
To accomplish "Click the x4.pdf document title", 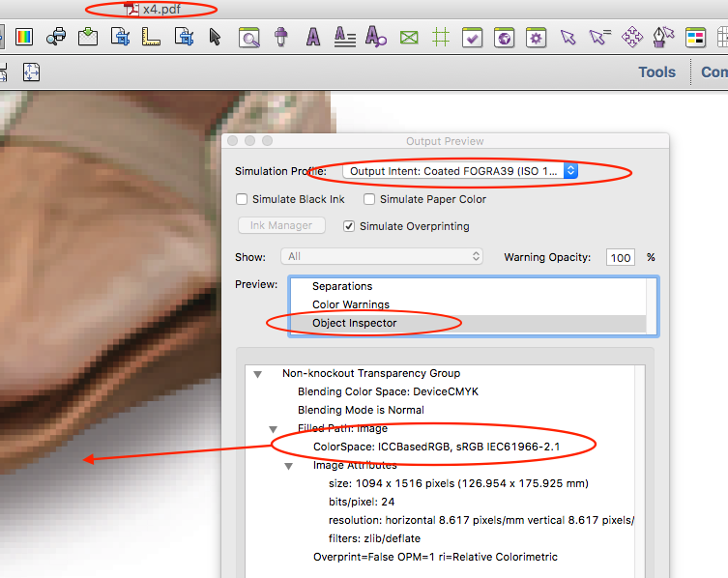I will [161, 9].
